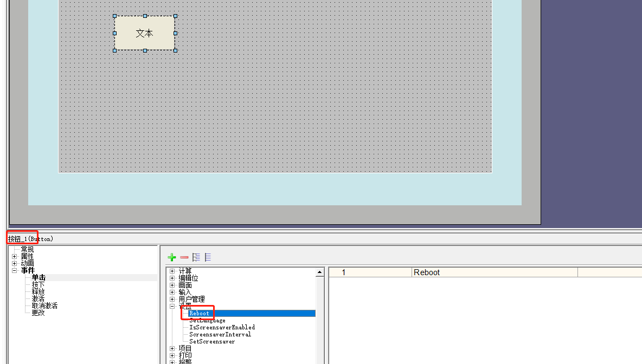Expand the 计算 function group
The width and height of the screenshot is (642, 364).
pos(172,271)
